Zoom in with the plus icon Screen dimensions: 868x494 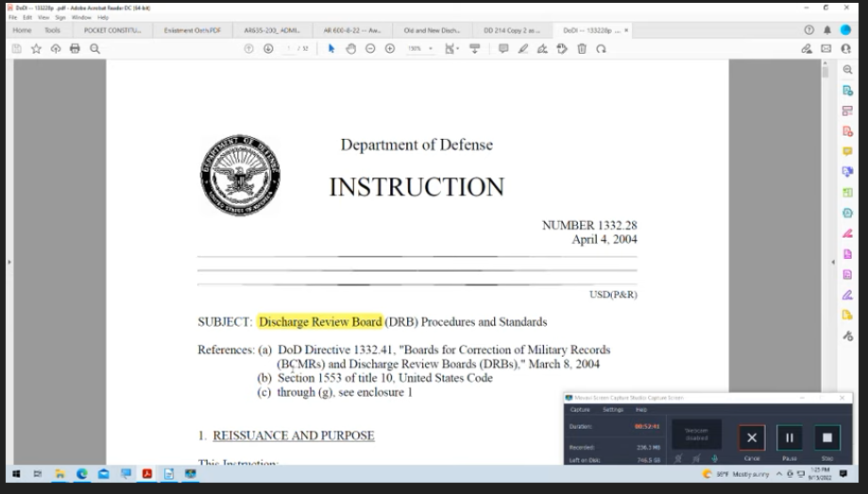[390, 49]
